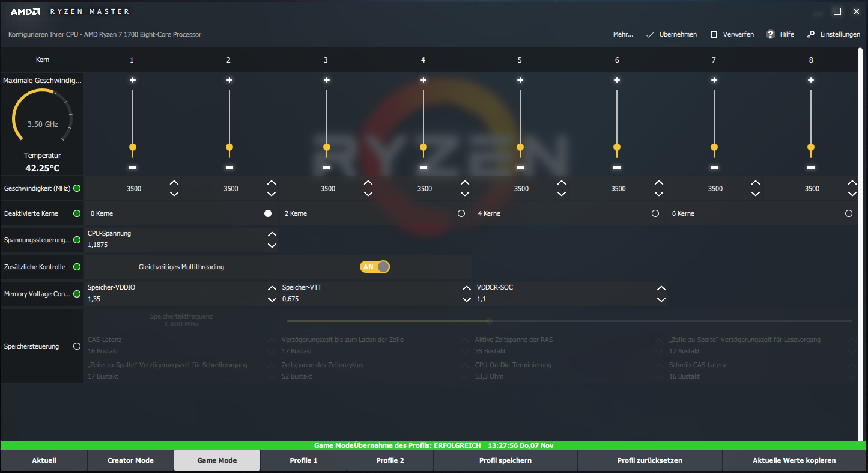Click the plus icon above core 7 slider

coord(714,80)
